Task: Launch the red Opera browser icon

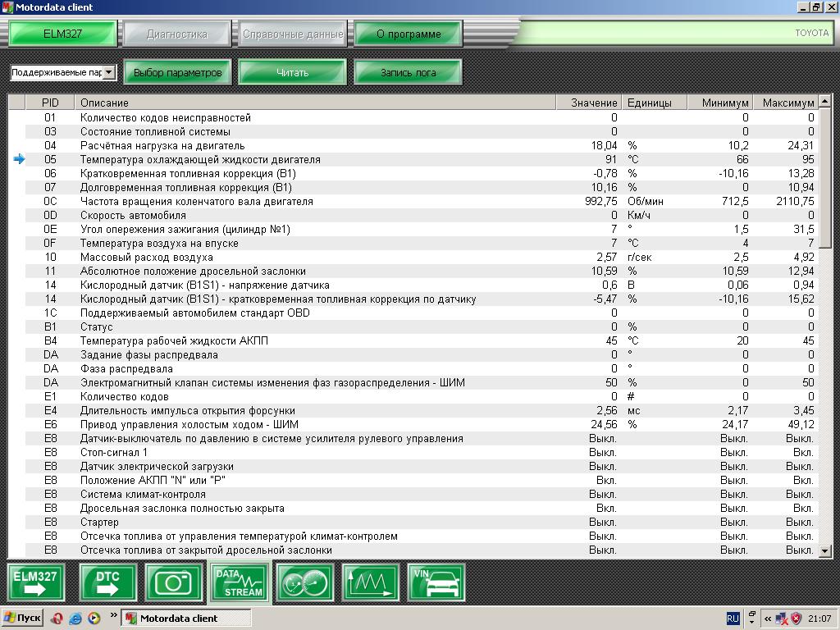Action: (57, 619)
